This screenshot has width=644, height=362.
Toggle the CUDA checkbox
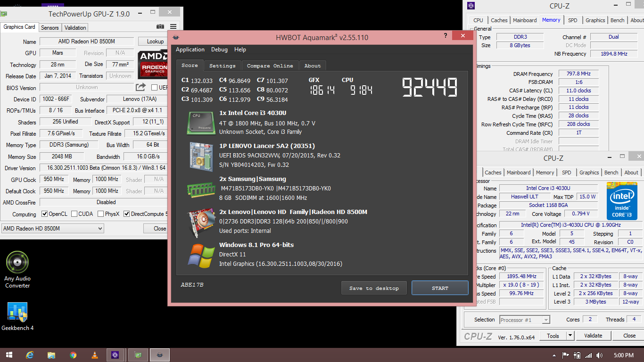pyautogui.click(x=74, y=214)
